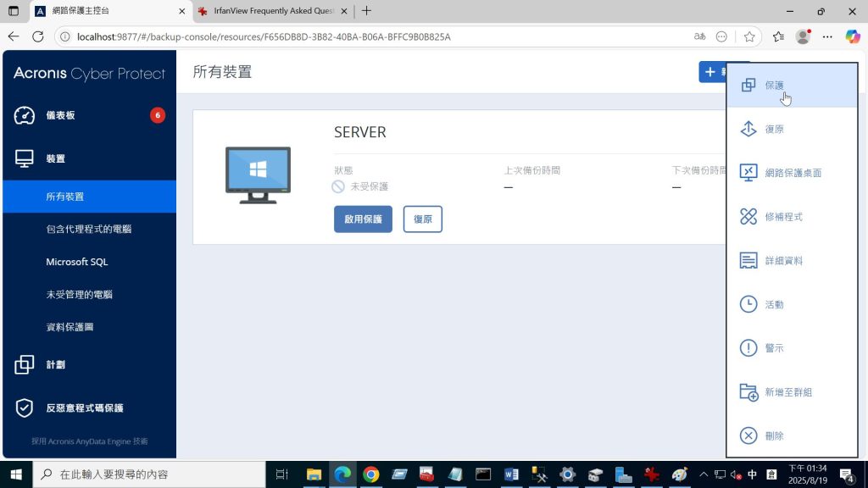
Task: Expand the 計劃 (Plans) sidebar section
Action: [x=55, y=364]
